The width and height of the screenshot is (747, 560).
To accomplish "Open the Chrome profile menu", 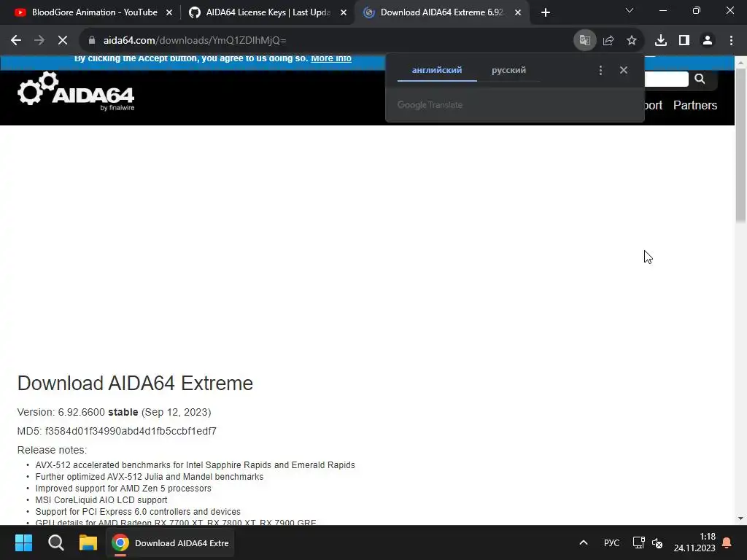I will (708, 41).
